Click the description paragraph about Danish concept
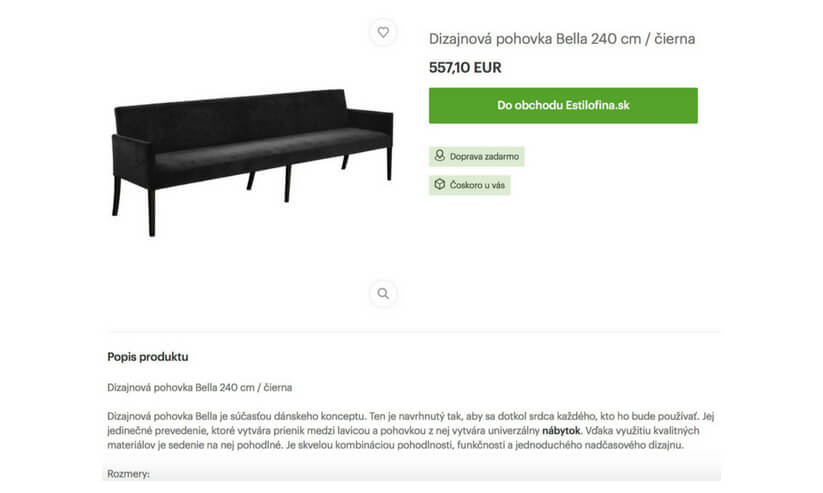The width and height of the screenshot is (823, 493). (x=410, y=431)
